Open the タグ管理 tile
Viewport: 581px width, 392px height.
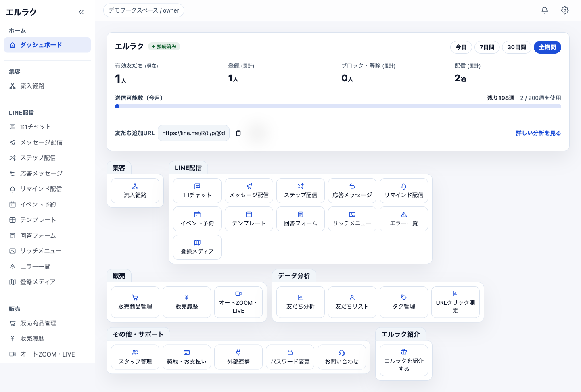(404, 302)
